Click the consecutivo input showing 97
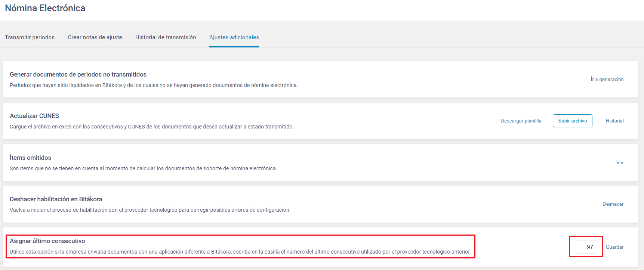 pos(585,247)
